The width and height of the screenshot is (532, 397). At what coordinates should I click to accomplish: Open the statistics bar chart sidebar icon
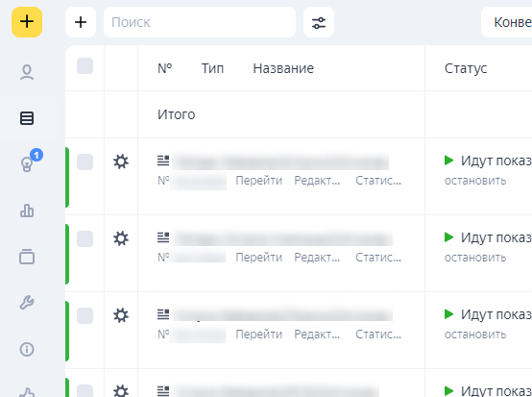click(27, 211)
